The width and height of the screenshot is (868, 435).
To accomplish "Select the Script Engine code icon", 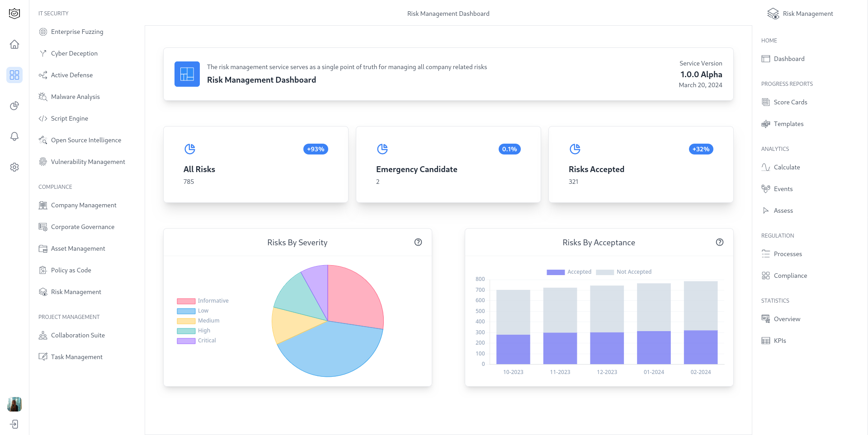I will click(43, 118).
